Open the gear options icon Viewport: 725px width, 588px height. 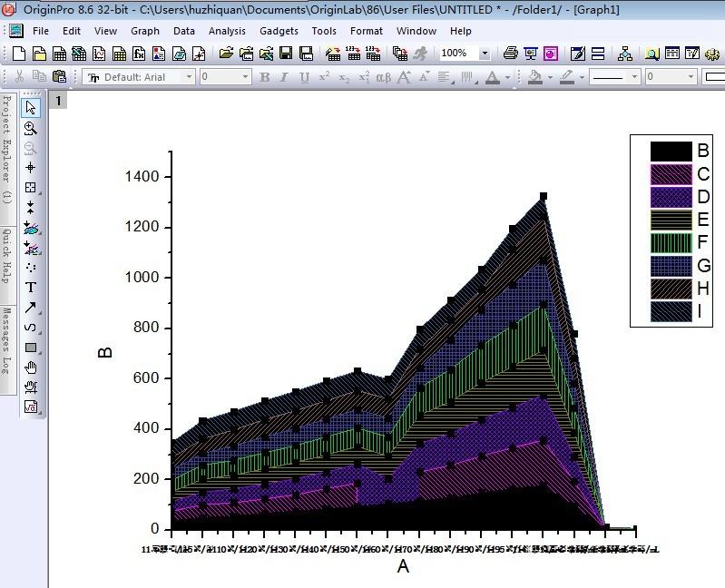[x=712, y=54]
